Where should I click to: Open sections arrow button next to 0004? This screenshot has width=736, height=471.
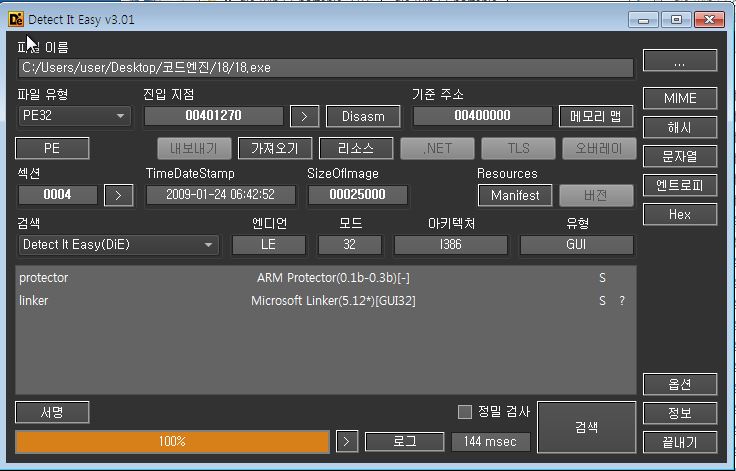point(118,195)
